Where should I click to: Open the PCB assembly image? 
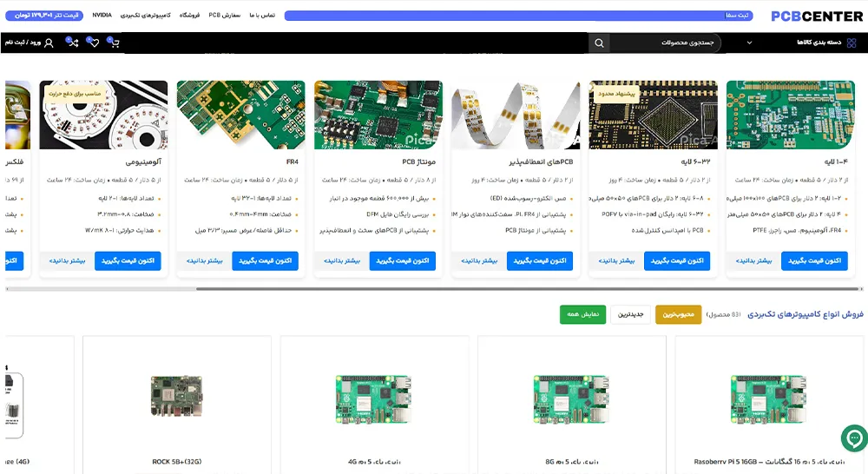click(378, 115)
